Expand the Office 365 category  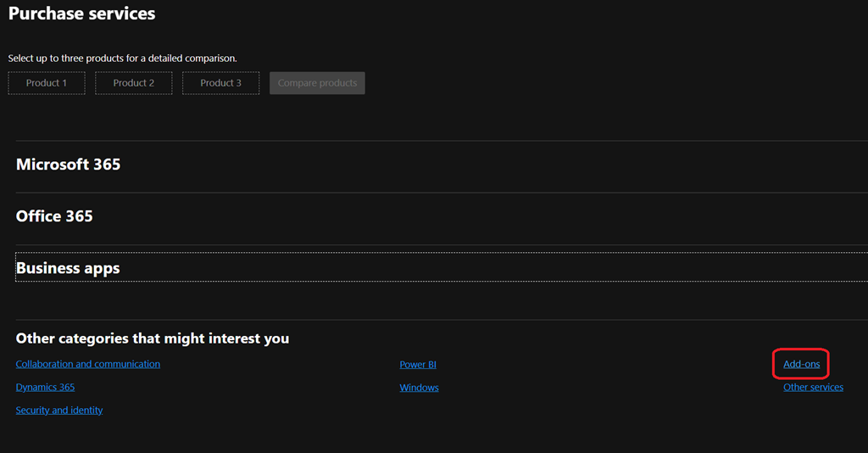(54, 216)
